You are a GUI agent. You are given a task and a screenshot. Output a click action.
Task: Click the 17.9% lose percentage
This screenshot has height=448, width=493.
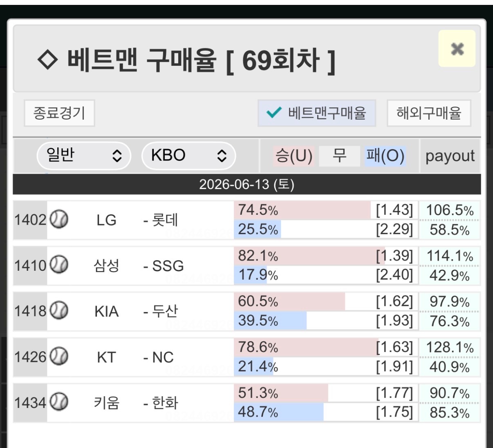pos(258,275)
